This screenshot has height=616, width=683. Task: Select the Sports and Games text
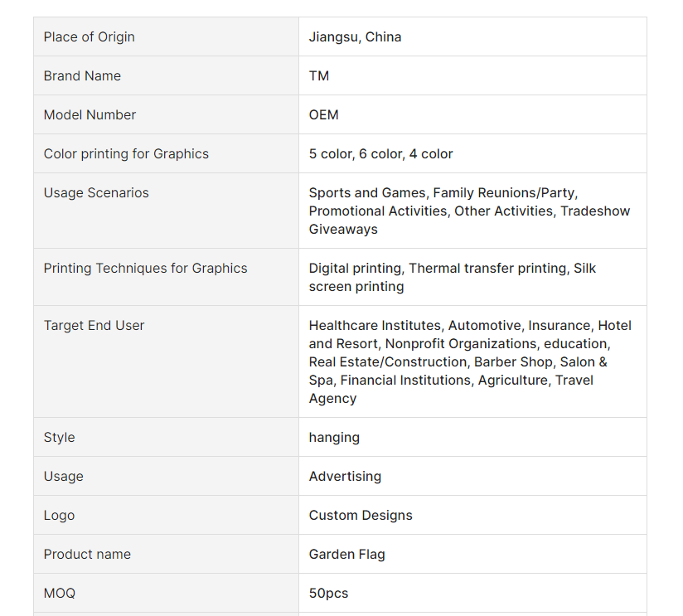coord(366,192)
